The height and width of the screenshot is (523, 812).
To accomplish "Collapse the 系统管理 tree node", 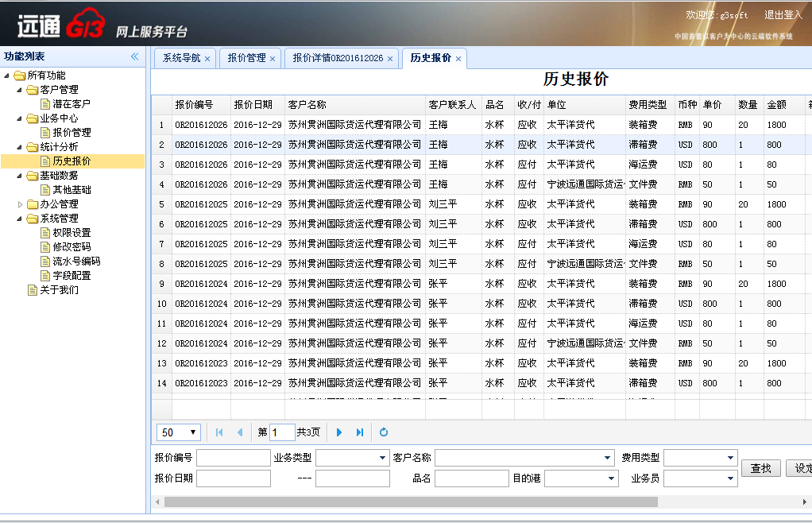I will point(20,219).
